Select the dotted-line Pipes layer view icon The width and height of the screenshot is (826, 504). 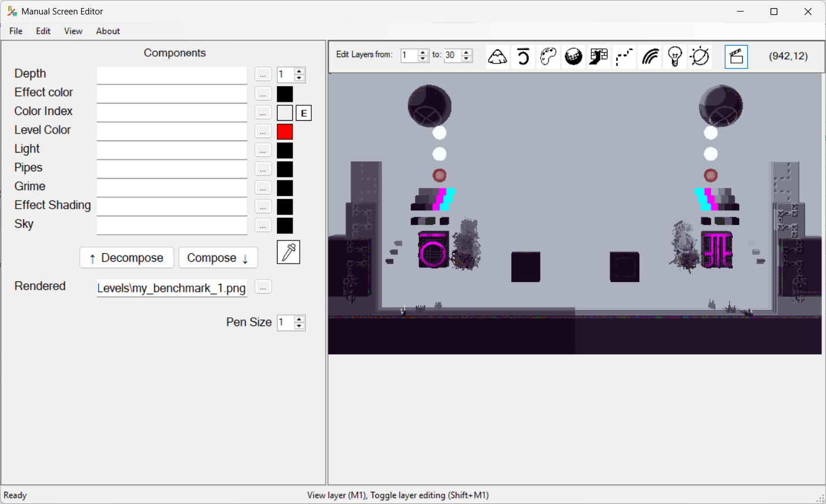coord(624,56)
